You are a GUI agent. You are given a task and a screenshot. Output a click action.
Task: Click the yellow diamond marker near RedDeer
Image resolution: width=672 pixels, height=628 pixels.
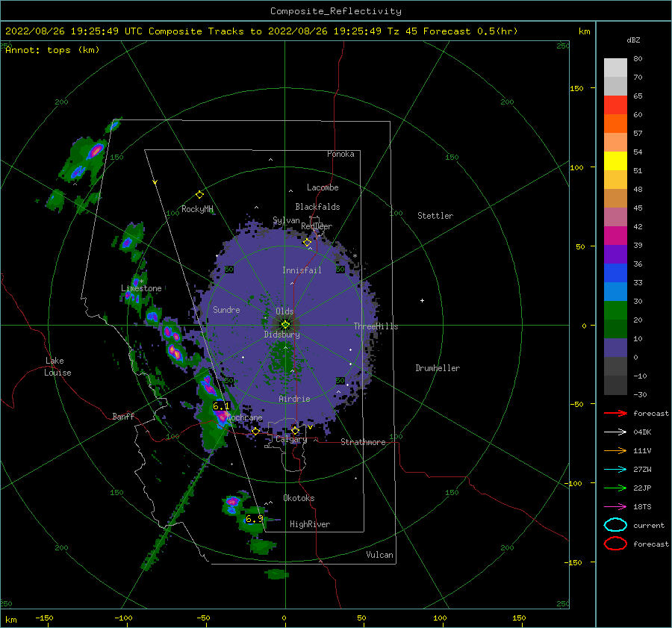point(308,243)
